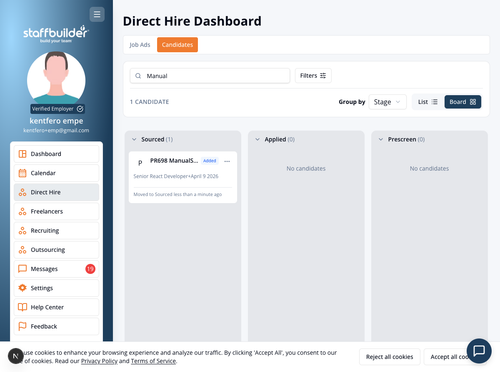This screenshot has width=500, height=372.
Task: Click the Recruiting circles icon
Action: [x=22, y=231]
